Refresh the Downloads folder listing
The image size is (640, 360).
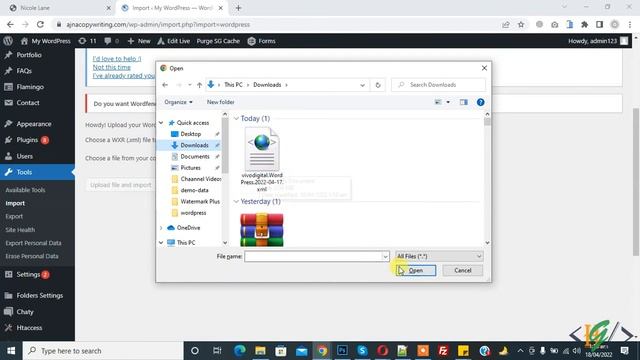click(x=378, y=85)
